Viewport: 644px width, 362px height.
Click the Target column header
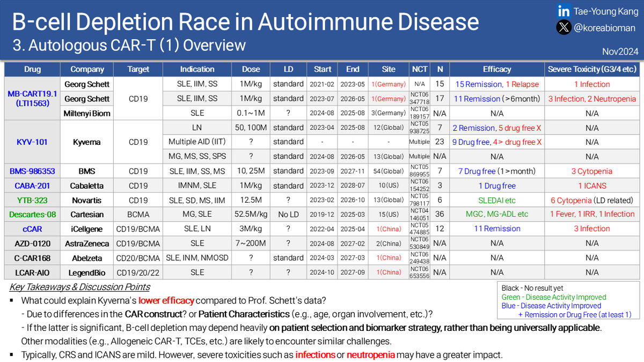coord(138,69)
